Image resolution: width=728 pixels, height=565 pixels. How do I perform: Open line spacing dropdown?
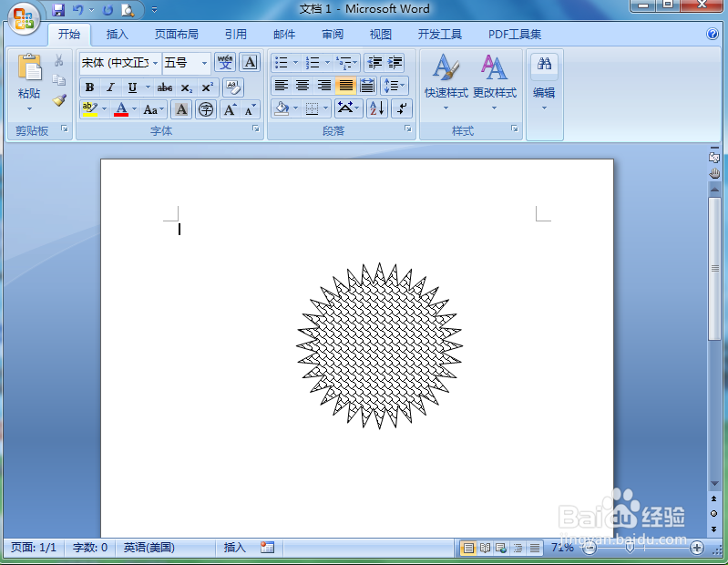[394, 86]
